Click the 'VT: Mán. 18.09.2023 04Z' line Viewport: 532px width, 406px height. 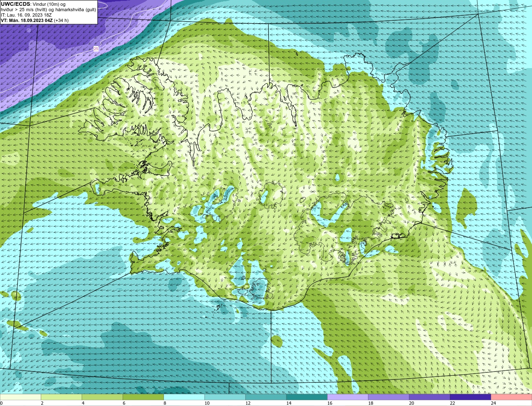[27, 20]
